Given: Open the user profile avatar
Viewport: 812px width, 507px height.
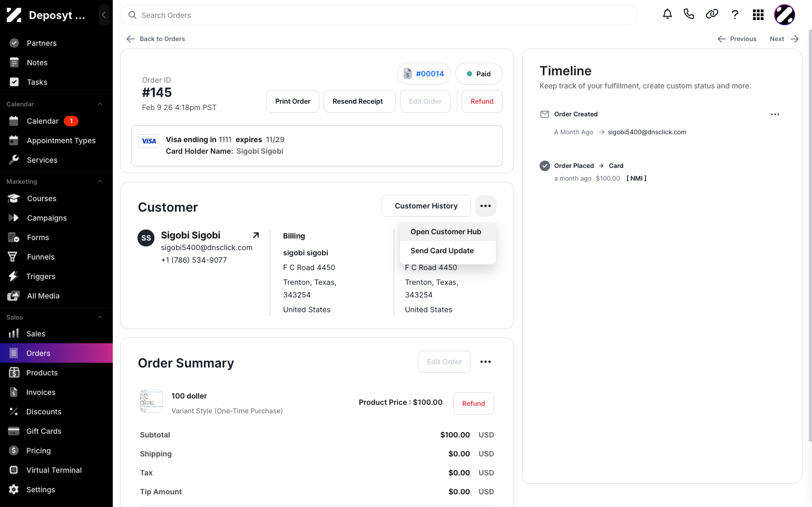Looking at the screenshot, I should [x=784, y=15].
